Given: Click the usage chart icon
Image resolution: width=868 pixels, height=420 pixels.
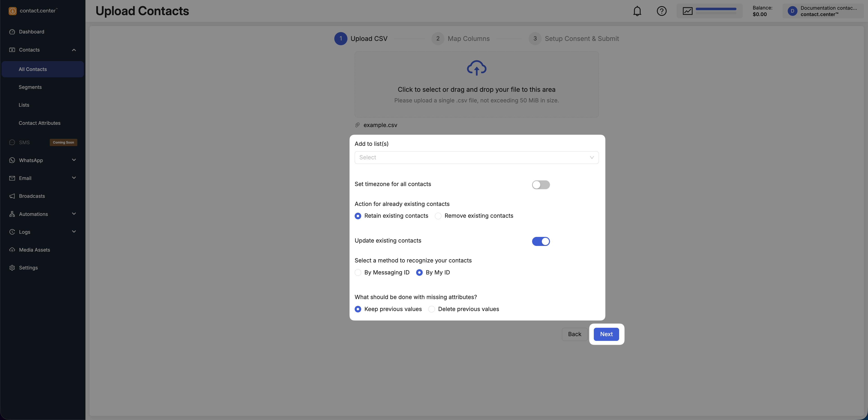Looking at the screenshot, I should tap(687, 11).
